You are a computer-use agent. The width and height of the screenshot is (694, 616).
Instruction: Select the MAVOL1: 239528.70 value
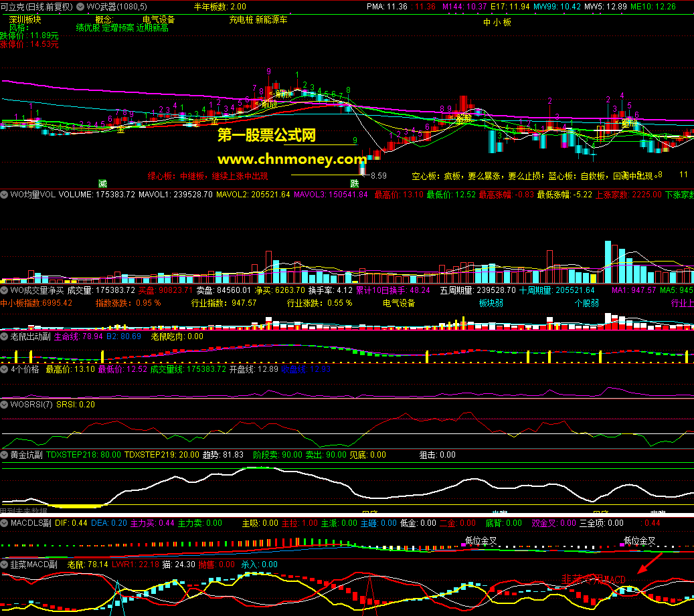[x=175, y=195]
